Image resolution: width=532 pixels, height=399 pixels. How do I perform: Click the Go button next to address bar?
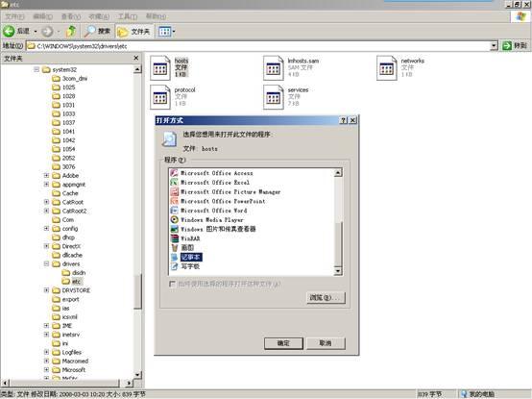tap(515, 45)
